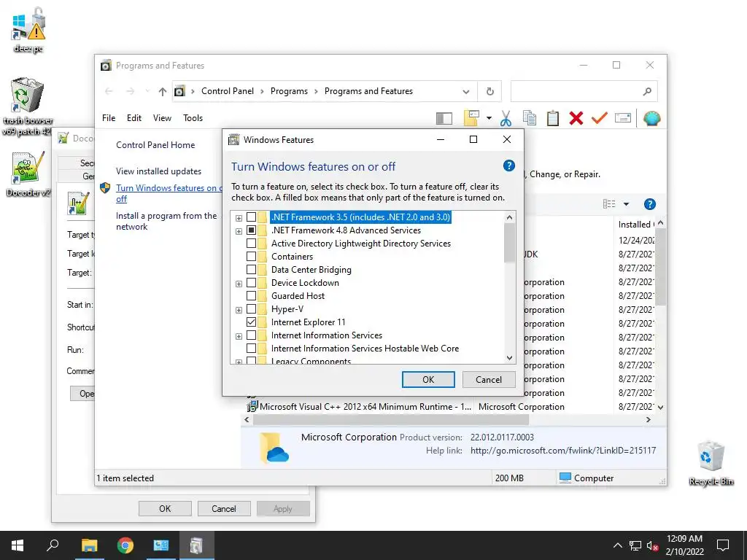This screenshot has height=560, width=747.
Task: Check the Hyper-V feature box
Action: tap(251, 309)
